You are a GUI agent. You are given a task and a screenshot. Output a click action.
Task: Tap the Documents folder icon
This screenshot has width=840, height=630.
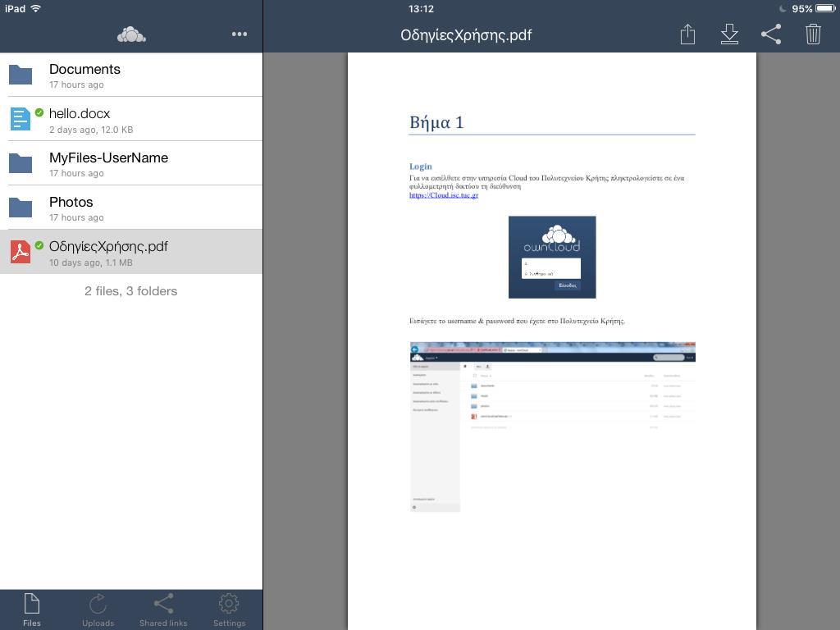21,75
